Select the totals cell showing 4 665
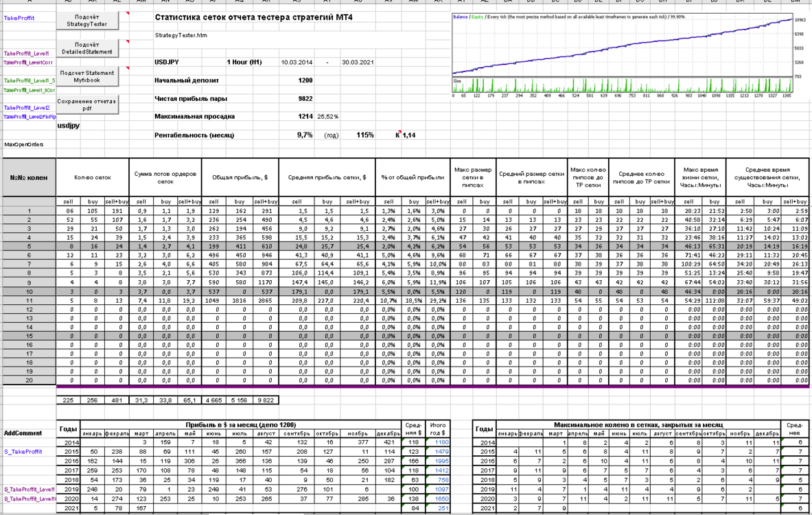This screenshot has width=812, height=515. pos(214,400)
